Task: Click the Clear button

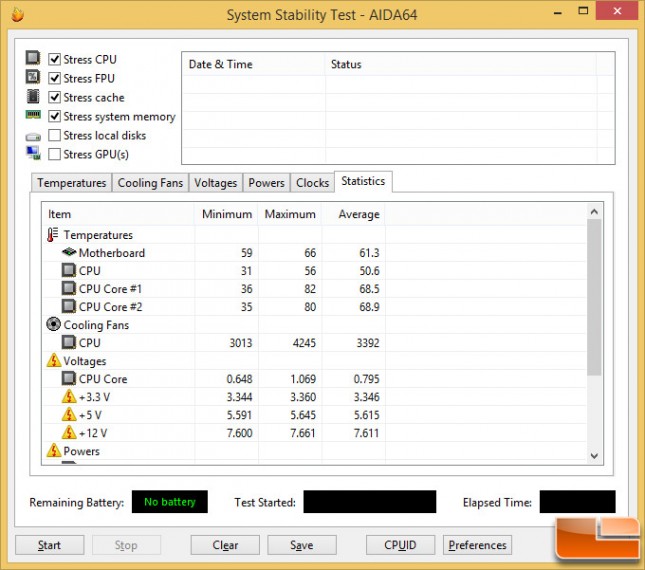Action: pos(225,545)
